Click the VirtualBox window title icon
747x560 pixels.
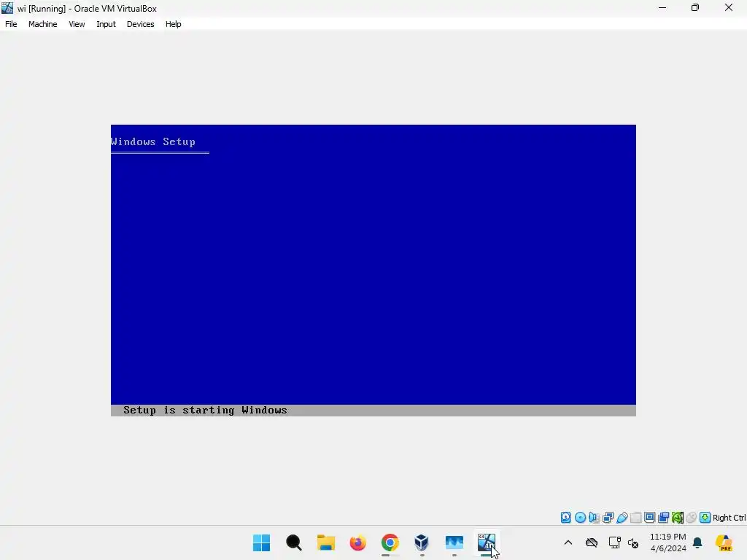(x=7, y=7)
